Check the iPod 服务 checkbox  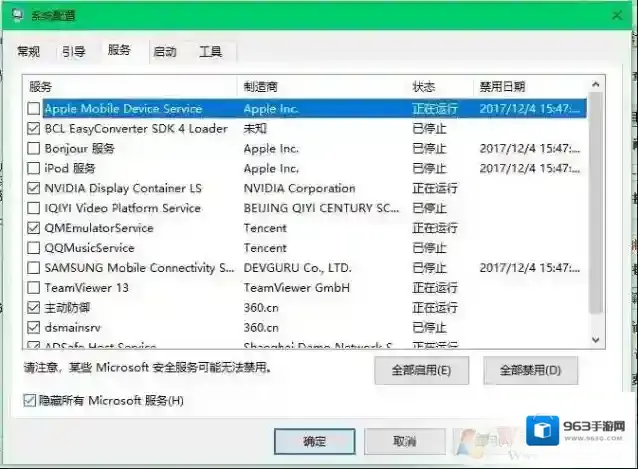(33, 168)
